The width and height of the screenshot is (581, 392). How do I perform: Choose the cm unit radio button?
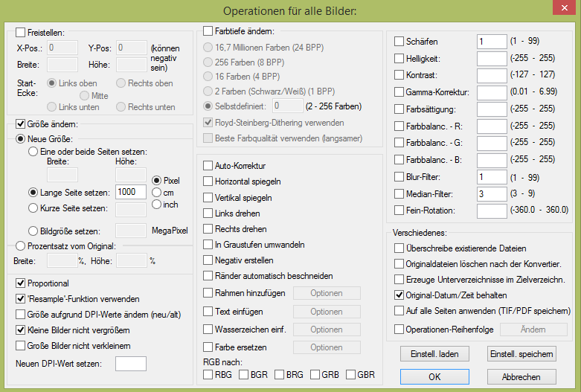click(157, 192)
